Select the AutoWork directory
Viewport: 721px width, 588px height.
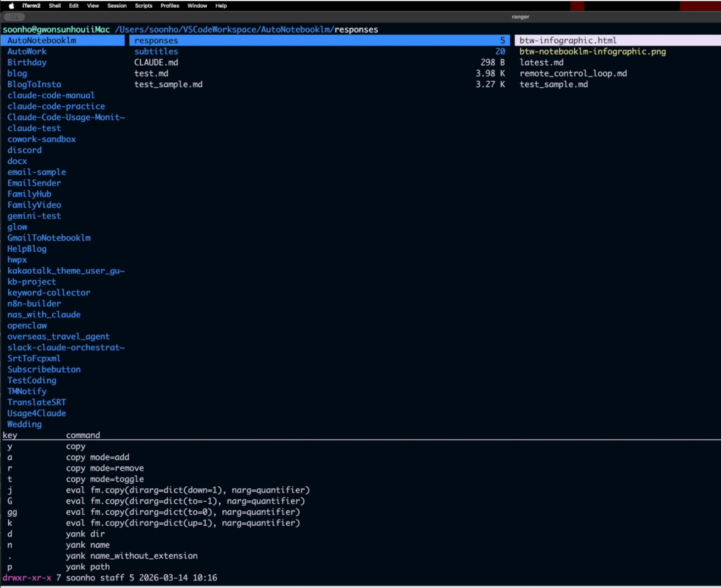click(x=27, y=51)
